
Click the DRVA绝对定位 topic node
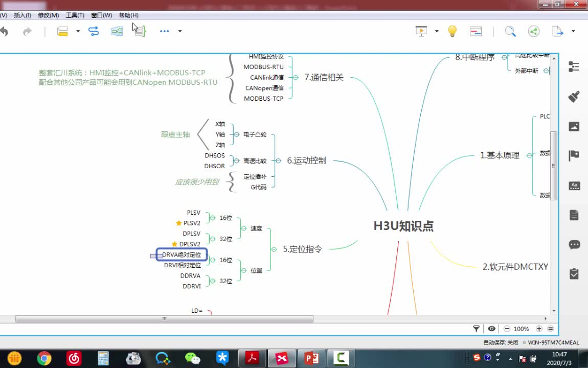181,255
